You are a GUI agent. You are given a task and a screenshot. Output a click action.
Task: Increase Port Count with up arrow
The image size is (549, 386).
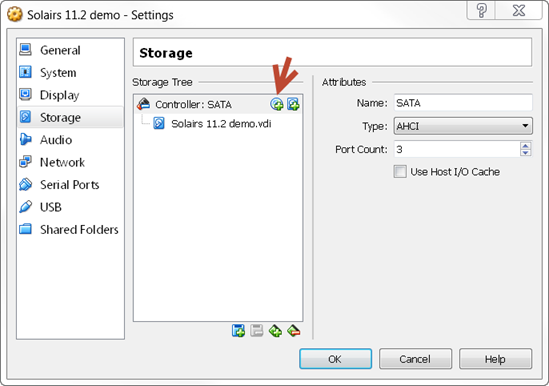point(526,145)
